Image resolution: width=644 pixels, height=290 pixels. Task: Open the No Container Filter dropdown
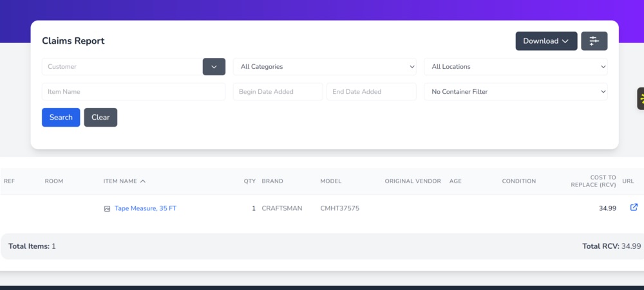(515, 91)
